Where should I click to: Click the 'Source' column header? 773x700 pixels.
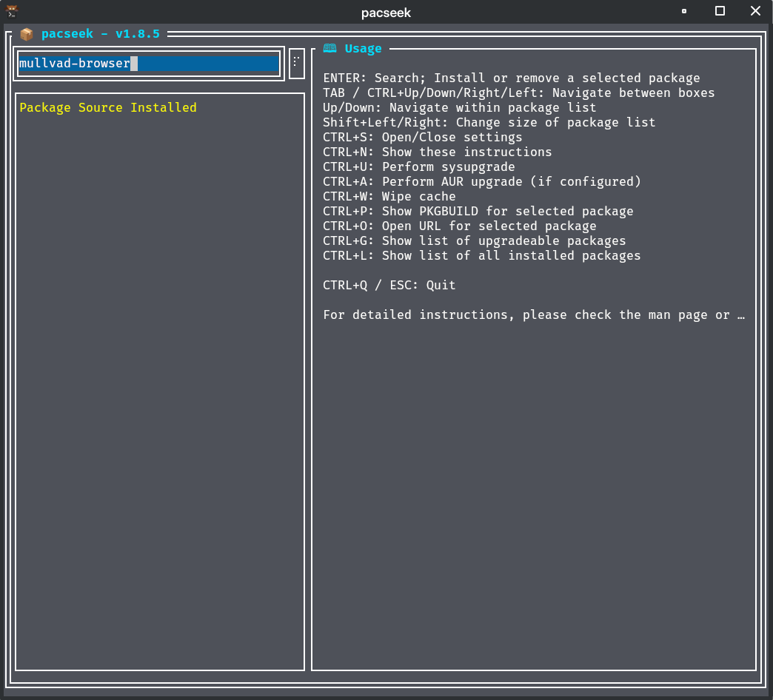tap(101, 107)
